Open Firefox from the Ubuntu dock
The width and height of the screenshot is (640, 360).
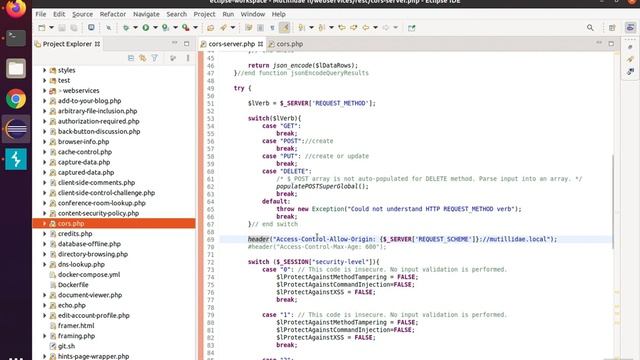[x=16, y=8]
